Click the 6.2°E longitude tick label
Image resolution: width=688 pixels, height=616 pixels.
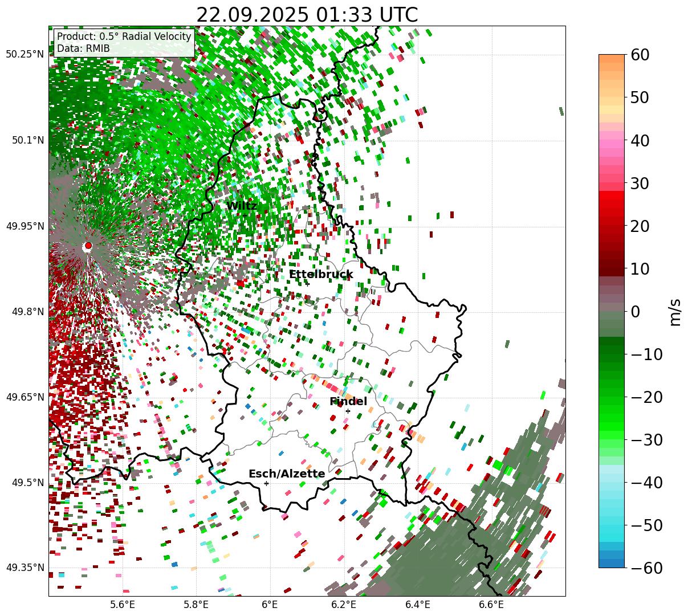point(344,605)
